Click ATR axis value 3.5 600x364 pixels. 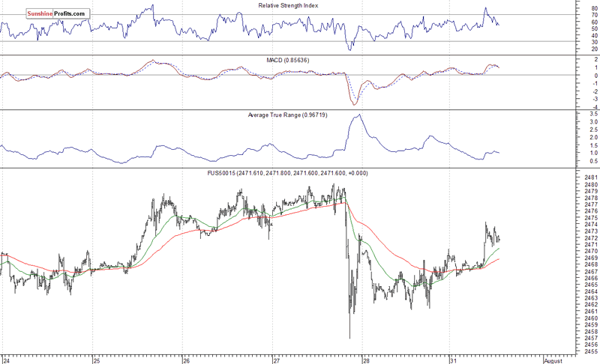594,114
